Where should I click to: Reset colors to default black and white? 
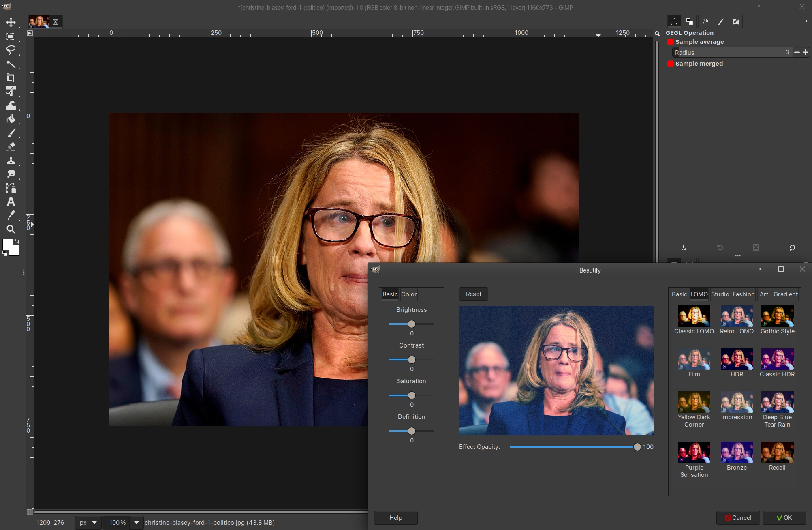pyautogui.click(x=4, y=253)
